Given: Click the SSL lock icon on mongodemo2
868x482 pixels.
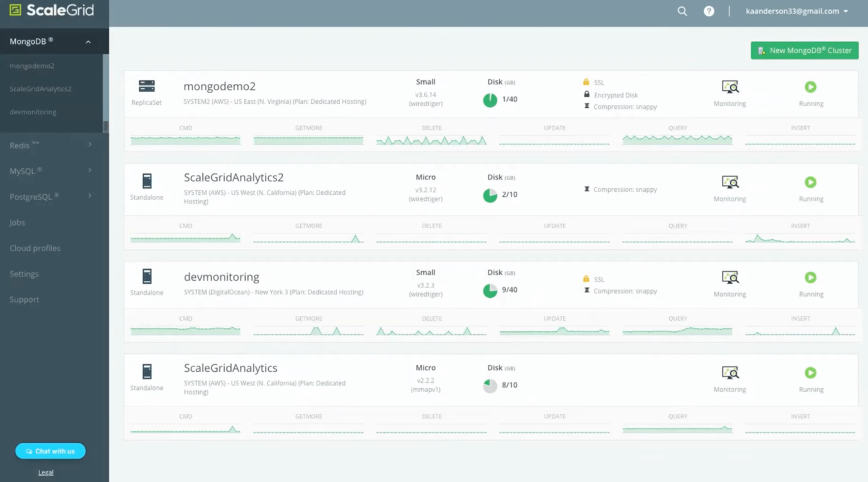Looking at the screenshot, I should pyautogui.click(x=586, y=82).
